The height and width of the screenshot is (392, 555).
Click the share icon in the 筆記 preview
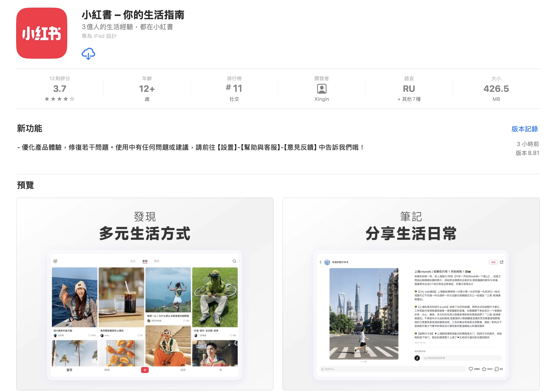coord(502,262)
